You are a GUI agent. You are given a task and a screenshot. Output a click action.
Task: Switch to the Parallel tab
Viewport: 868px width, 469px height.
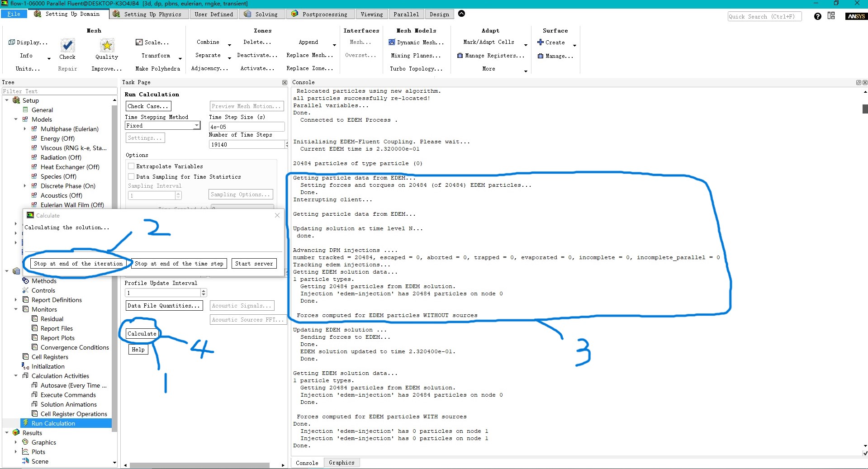[x=406, y=14]
